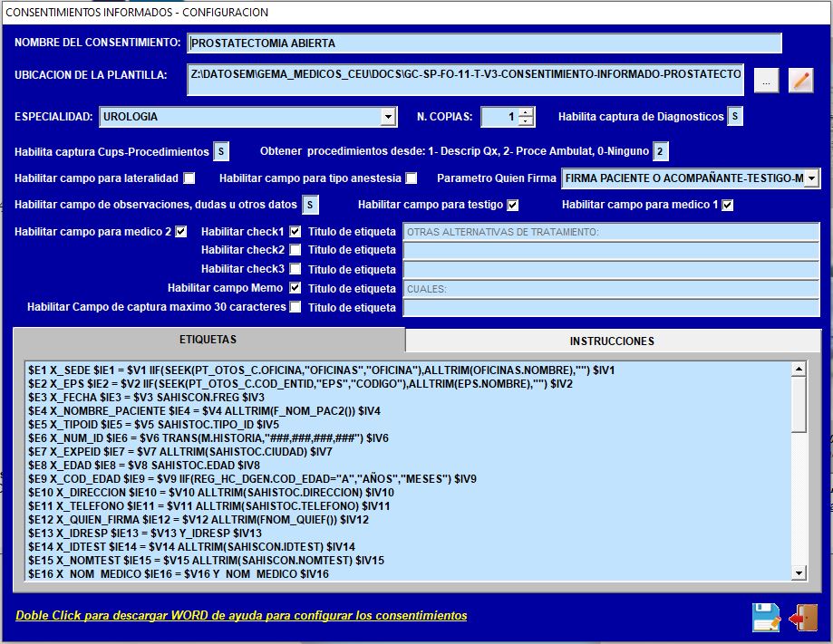Screen dimensions: 833x644
Task: Click the $E9 X_COD_EDAD line
Action: pos(252,479)
